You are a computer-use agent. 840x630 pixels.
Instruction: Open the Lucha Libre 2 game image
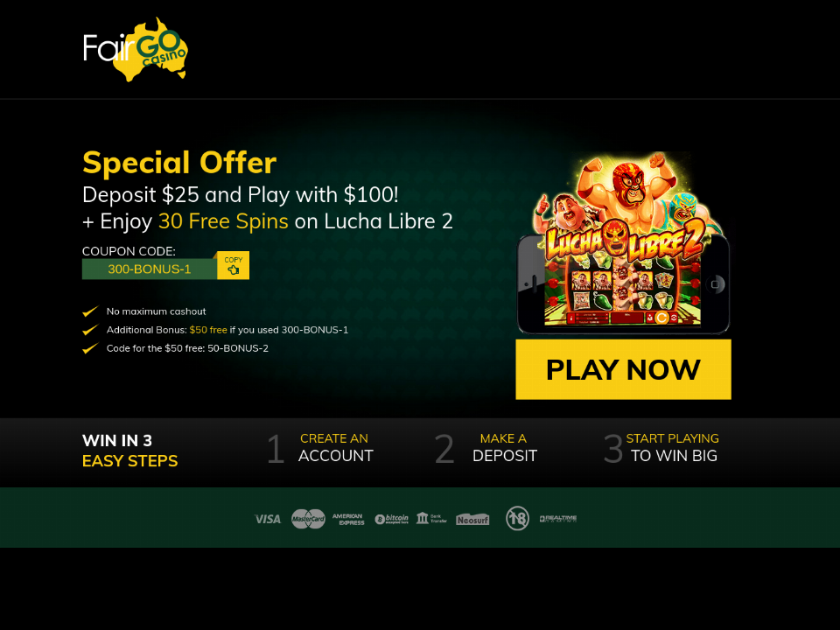coord(623,242)
